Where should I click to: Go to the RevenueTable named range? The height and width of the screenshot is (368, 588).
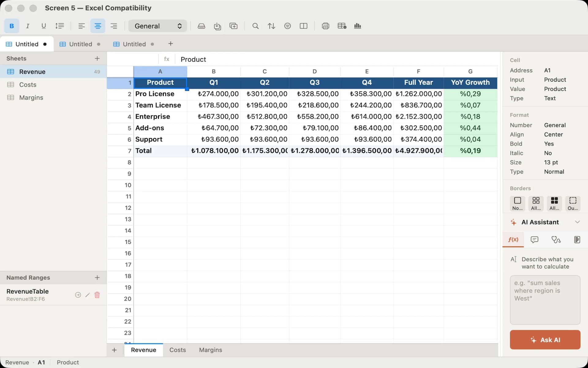78,295
